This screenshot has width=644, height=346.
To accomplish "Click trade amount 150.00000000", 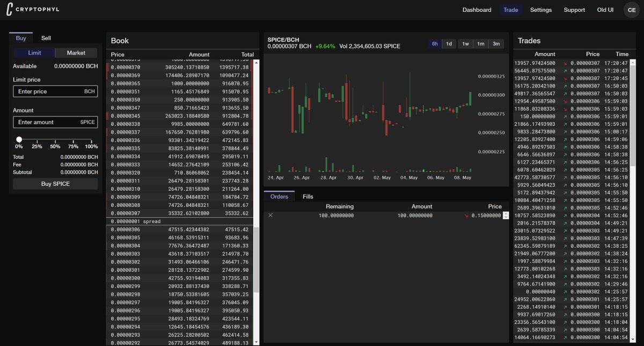I will [x=538, y=116].
